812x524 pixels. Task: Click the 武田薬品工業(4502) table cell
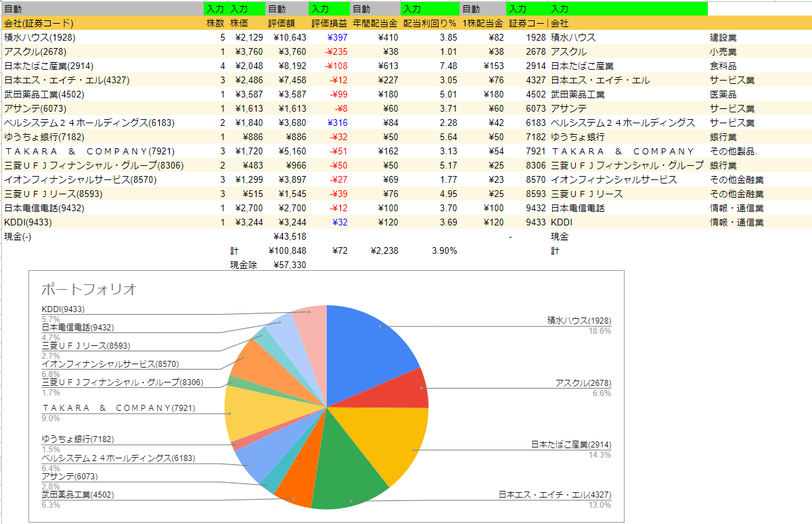(x=102, y=94)
